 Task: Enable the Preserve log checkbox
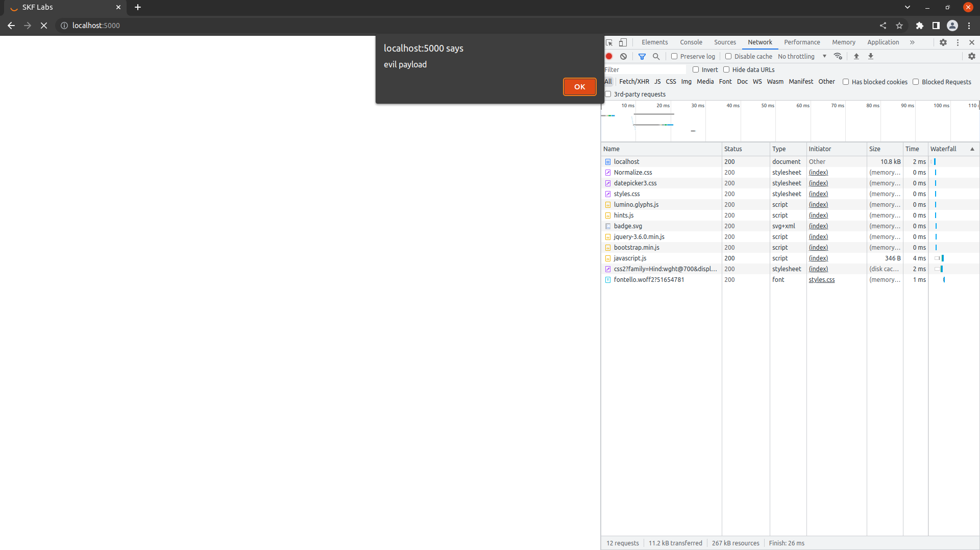click(x=674, y=56)
